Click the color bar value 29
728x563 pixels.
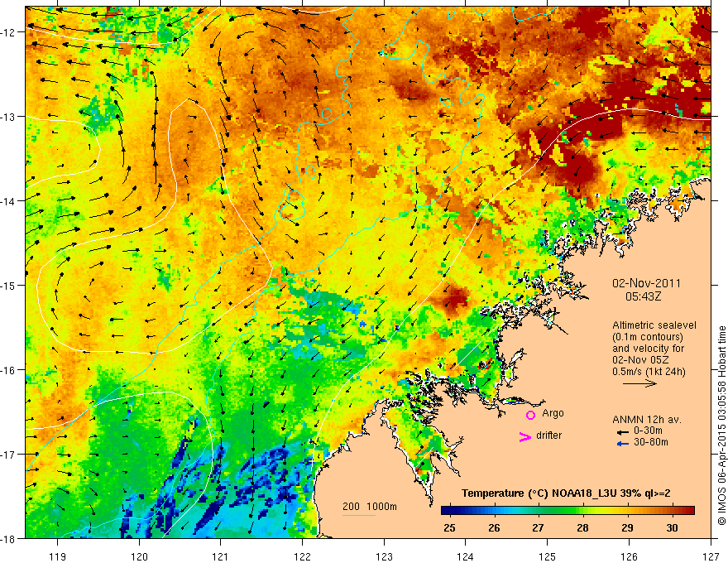pos(627,528)
